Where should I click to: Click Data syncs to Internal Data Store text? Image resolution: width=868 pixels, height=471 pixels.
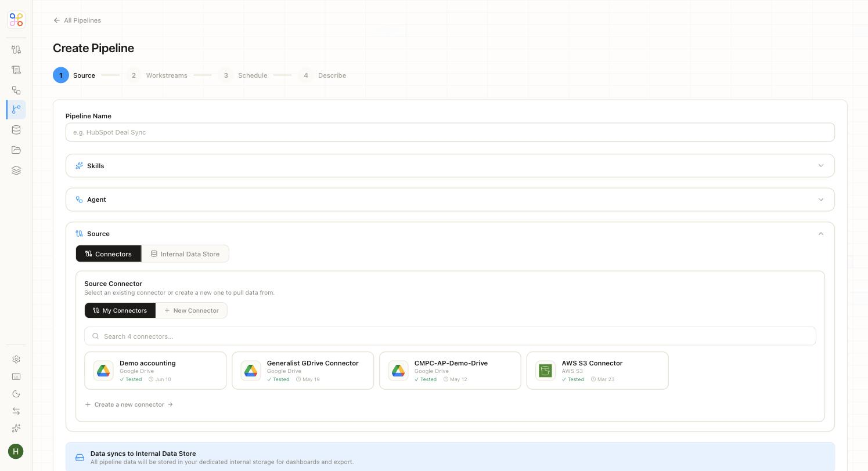[x=143, y=454]
